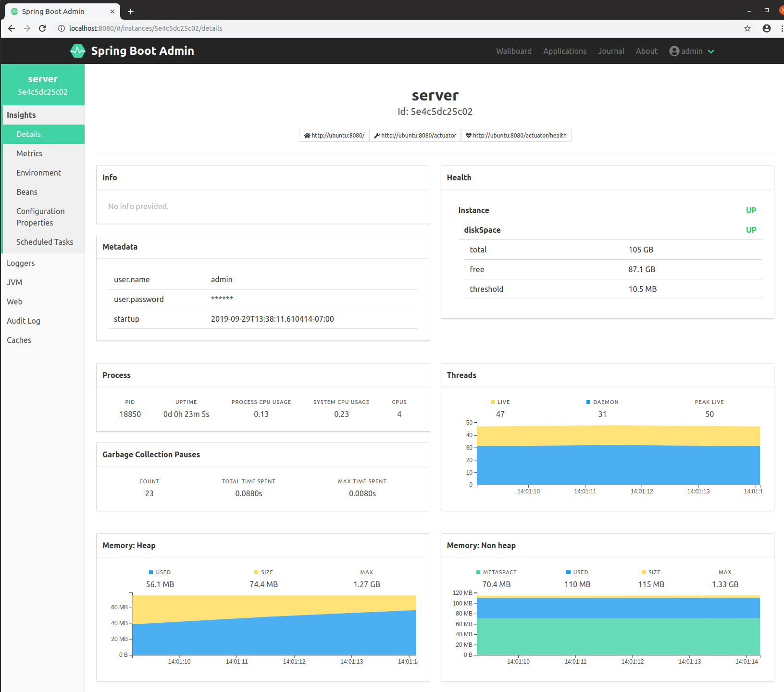The width and height of the screenshot is (784, 692).
Task: Click the PEAK LIVE value 50
Action: tap(709, 414)
